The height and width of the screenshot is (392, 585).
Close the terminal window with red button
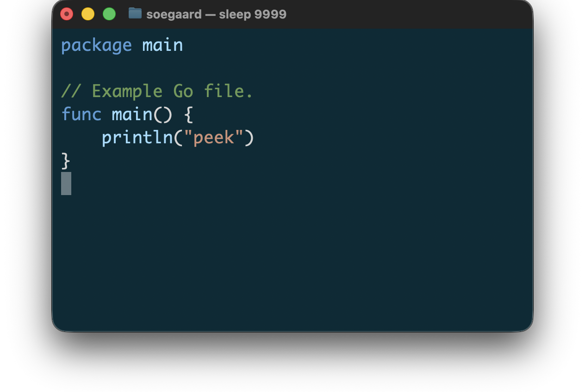tap(67, 14)
